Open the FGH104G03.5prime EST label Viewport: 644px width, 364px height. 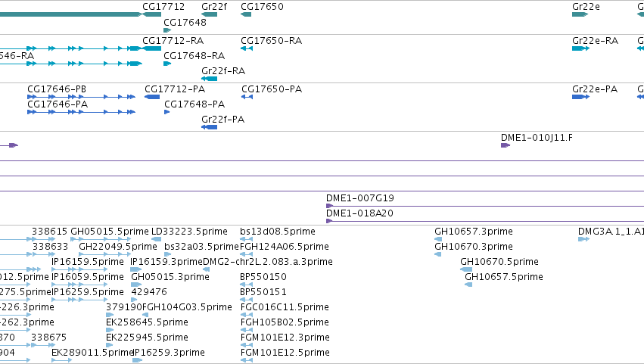coord(187,307)
